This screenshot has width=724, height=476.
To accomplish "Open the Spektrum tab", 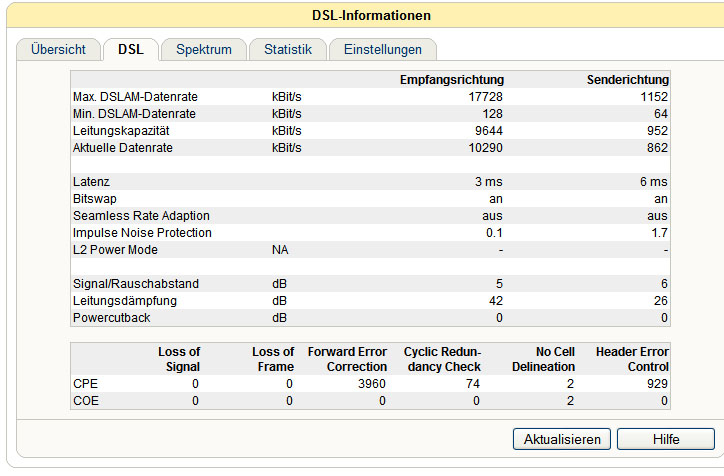I will coord(204,49).
